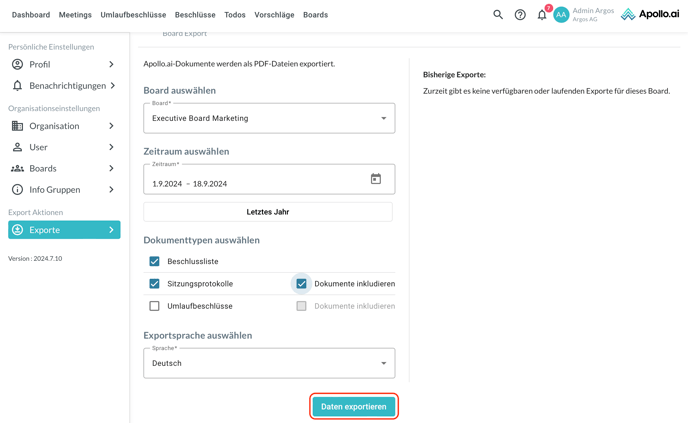
Task: Toggle Dokumente inkludieren for Sitzungsprotokolle
Action: 301,284
